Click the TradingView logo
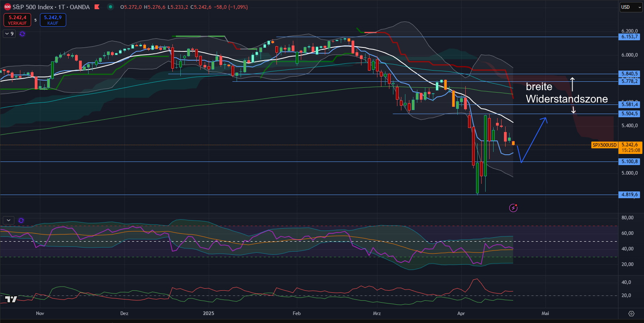 pos(11,299)
